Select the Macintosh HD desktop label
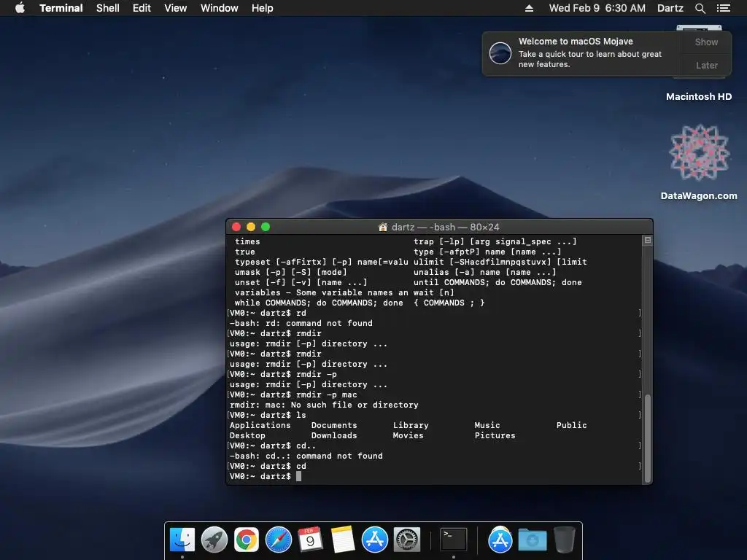The height and width of the screenshot is (560, 747). (699, 97)
